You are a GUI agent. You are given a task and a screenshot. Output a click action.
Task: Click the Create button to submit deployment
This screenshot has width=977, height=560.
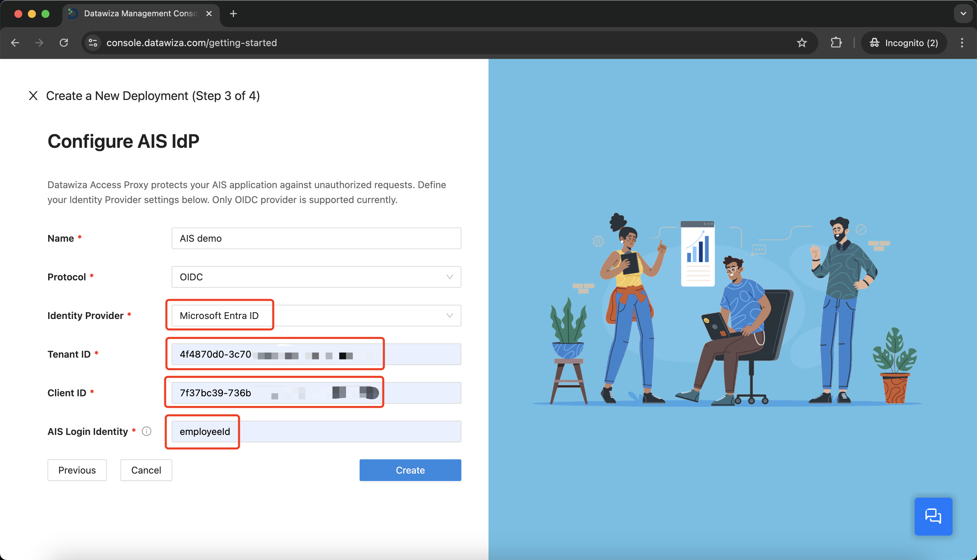click(410, 470)
